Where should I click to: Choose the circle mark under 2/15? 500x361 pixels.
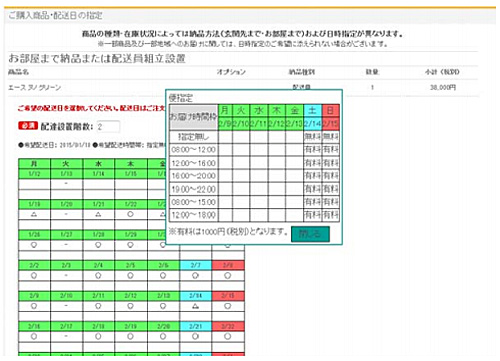[227, 306]
